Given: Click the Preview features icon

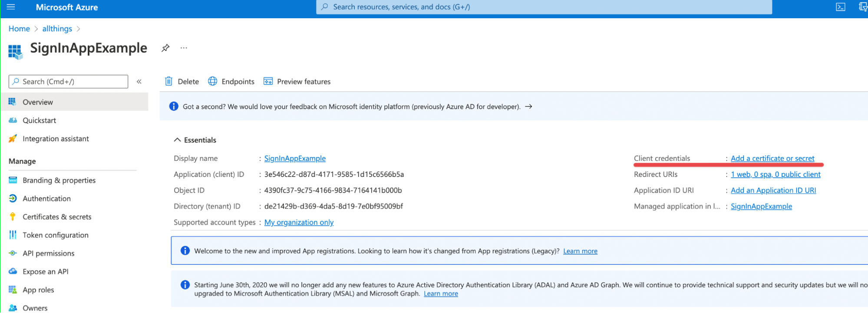Looking at the screenshot, I should point(268,81).
